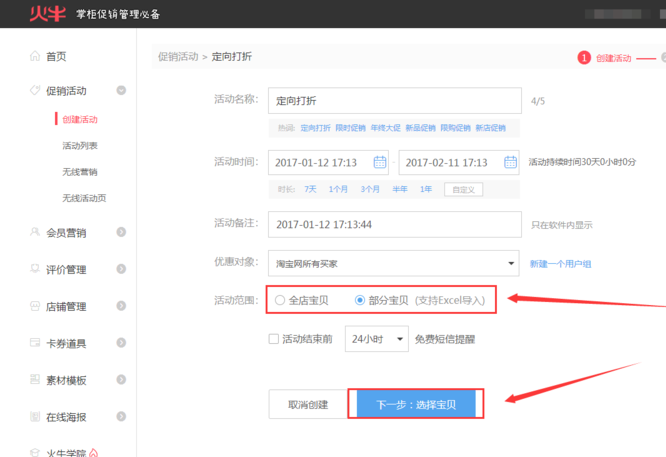Click the tag icon beside 促销活动
Image resolution: width=666 pixels, height=457 pixels.
pyautogui.click(x=35, y=90)
